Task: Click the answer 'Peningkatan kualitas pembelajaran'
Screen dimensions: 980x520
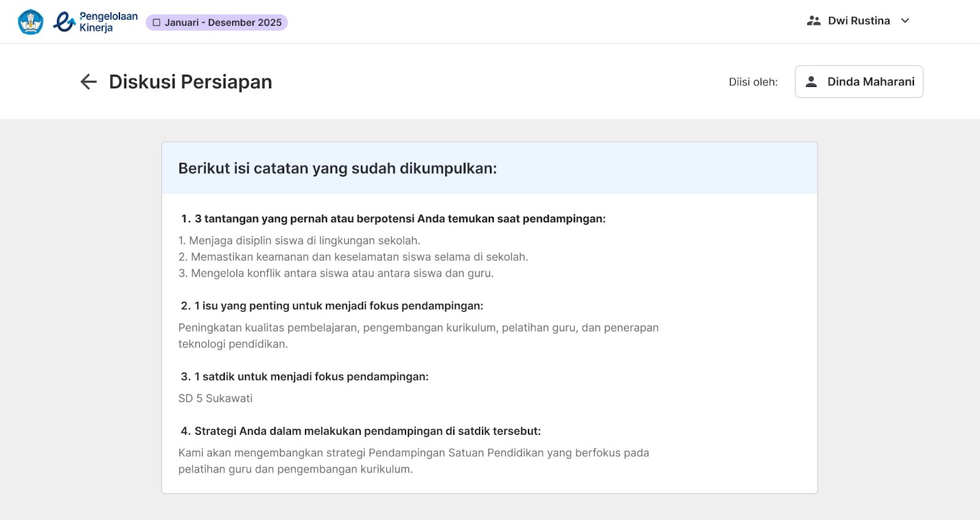Action: 418,336
